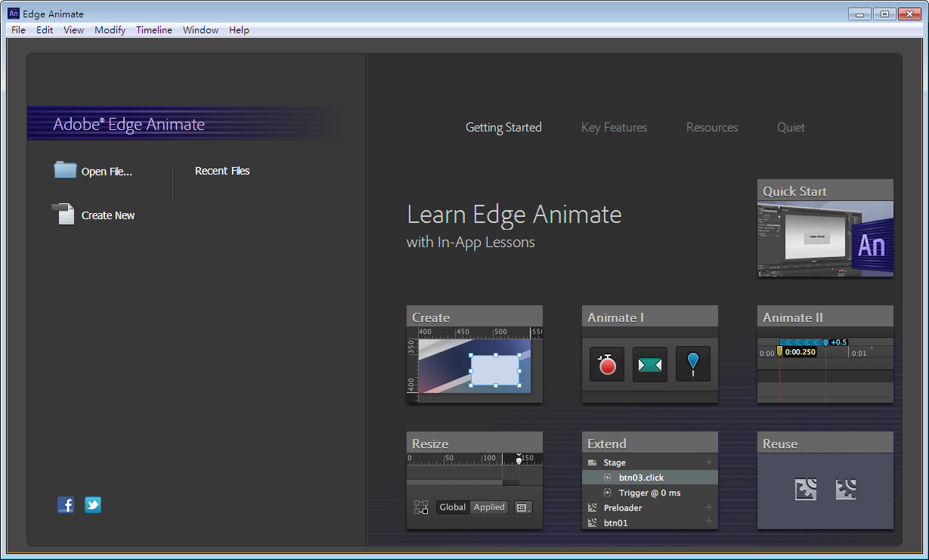Screen dimensions: 929x560
Task: Click the Learn Edge Animate heading
Action: click(x=514, y=215)
